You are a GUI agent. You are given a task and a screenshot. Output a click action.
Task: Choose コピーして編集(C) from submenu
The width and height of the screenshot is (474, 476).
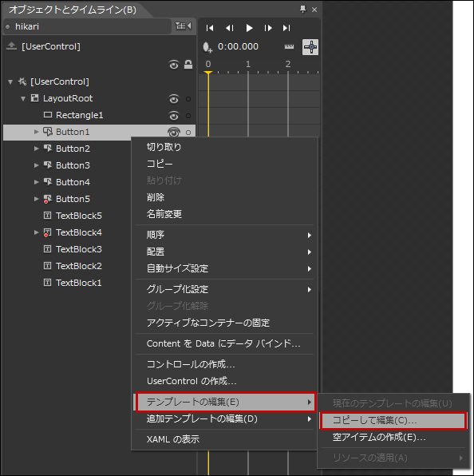click(x=393, y=420)
